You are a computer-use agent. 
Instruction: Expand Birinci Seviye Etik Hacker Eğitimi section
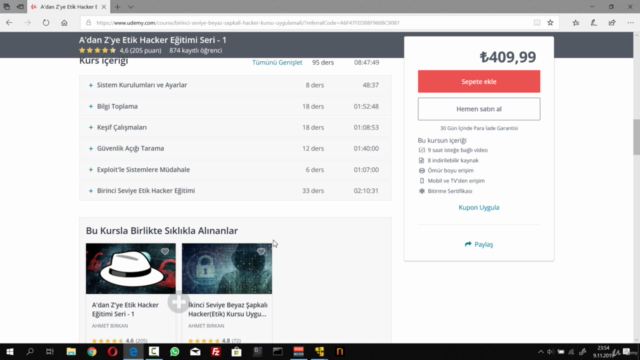pos(236,191)
